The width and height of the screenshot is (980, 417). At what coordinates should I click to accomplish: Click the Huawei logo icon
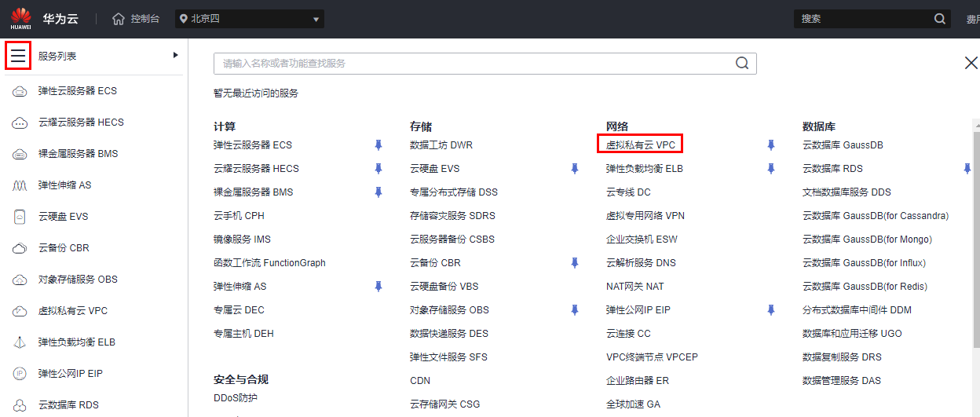20,18
